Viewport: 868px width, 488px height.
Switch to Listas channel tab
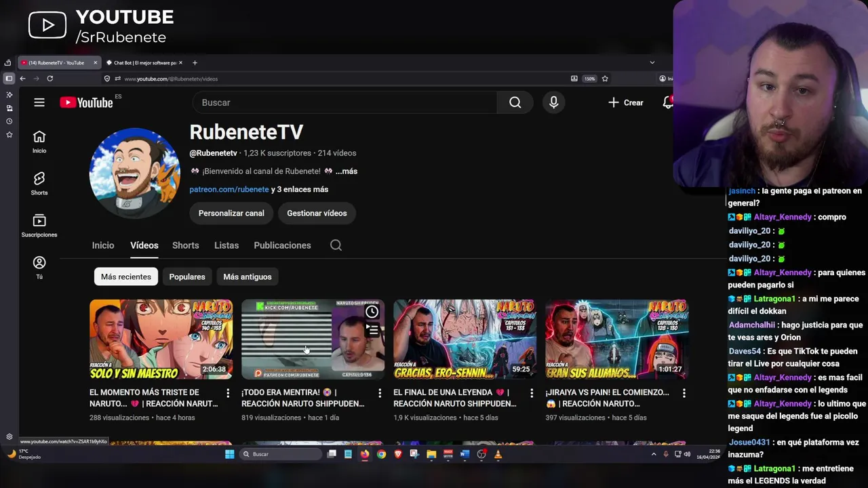coord(226,245)
